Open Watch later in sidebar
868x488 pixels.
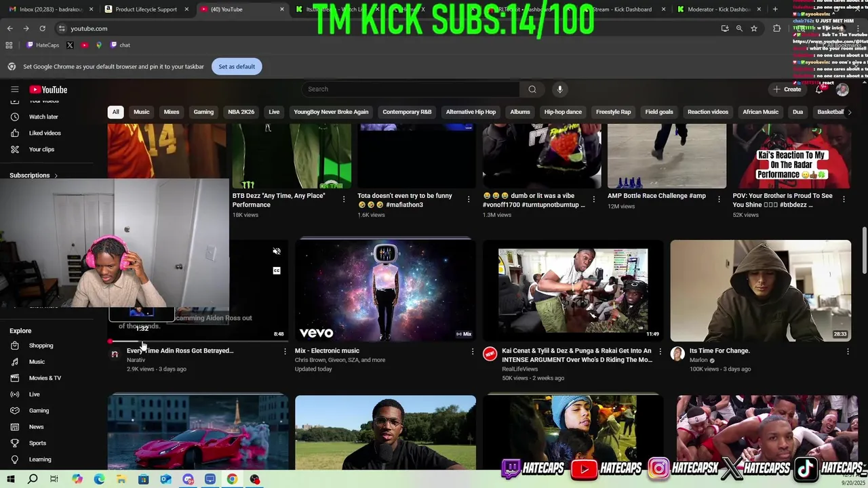coord(43,117)
